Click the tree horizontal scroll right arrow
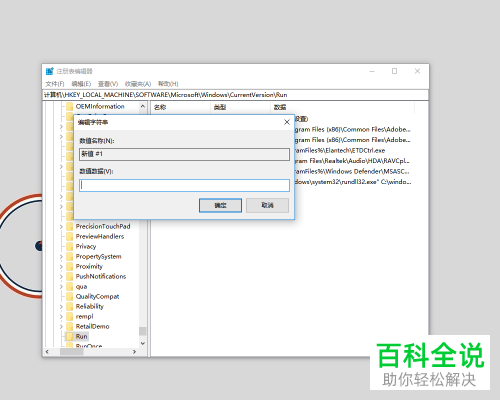 134,352
